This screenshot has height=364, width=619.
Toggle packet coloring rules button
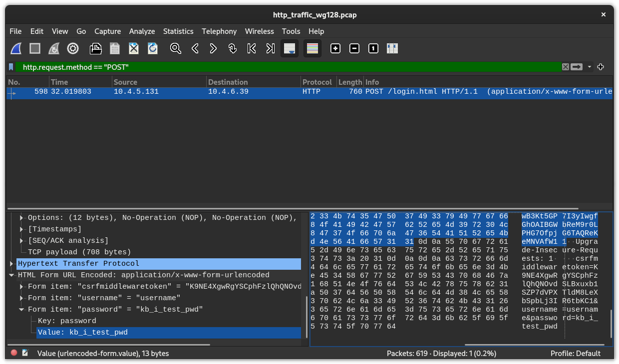click(x=312, y=48)
